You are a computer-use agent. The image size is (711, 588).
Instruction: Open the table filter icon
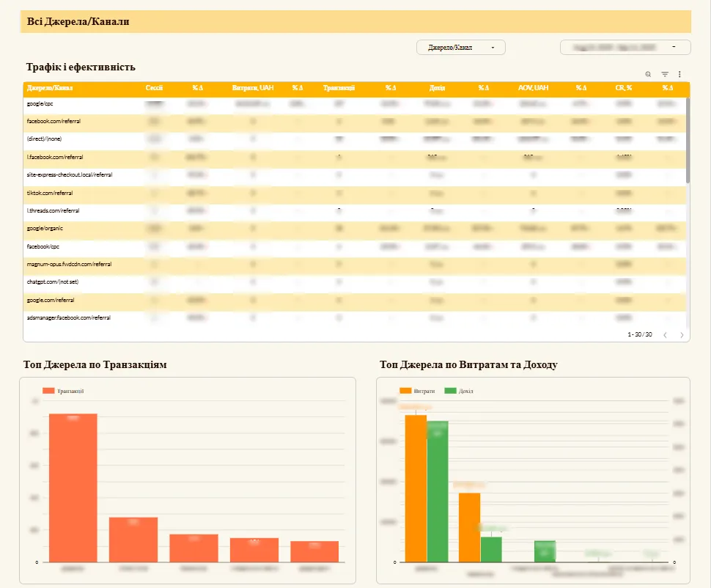pos(665,74)
